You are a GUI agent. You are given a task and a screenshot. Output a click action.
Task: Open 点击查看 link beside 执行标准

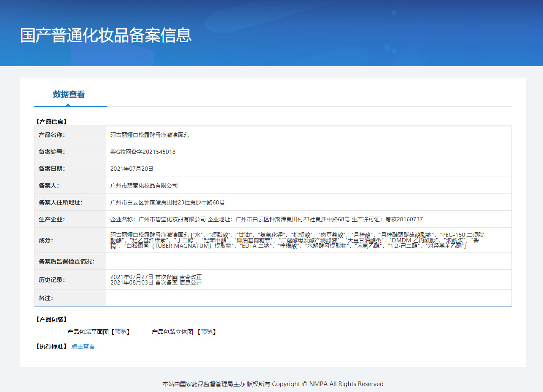point(83,346)
